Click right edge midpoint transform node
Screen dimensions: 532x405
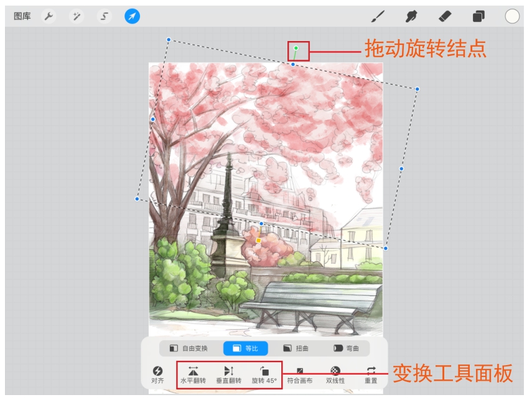[402, 169]
